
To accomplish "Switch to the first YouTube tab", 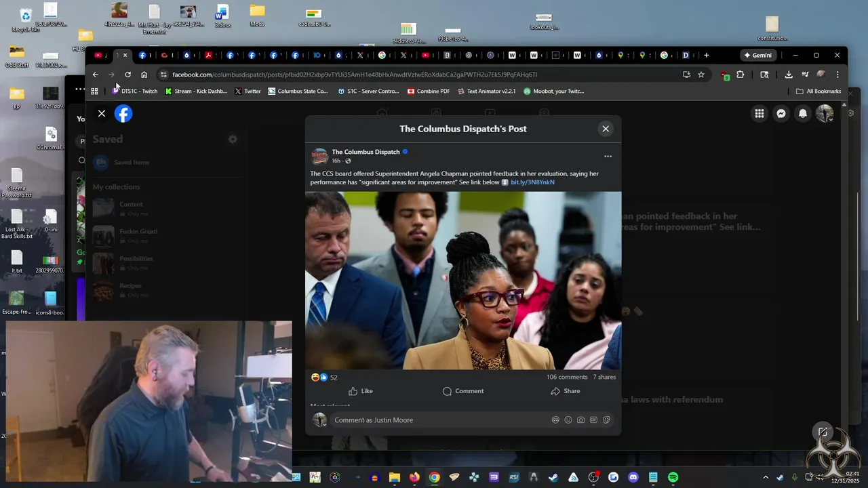I will click(98, 56).
